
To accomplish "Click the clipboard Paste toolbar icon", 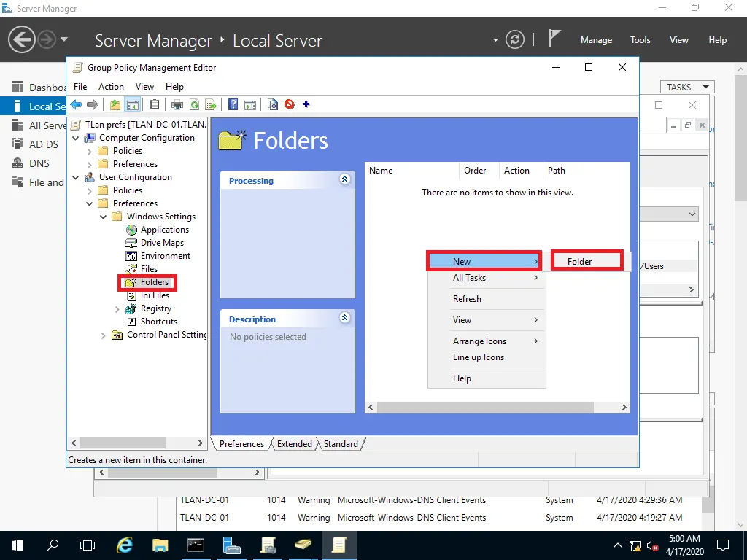I will [155, 104].
